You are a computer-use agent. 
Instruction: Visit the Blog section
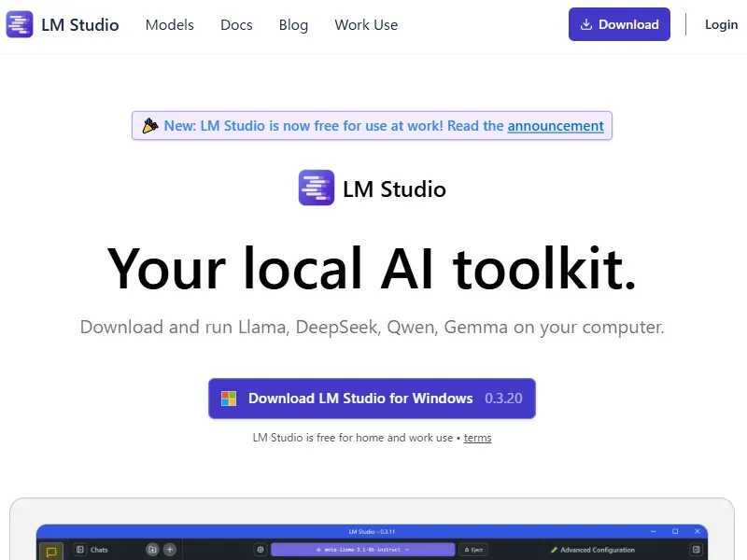293,25
